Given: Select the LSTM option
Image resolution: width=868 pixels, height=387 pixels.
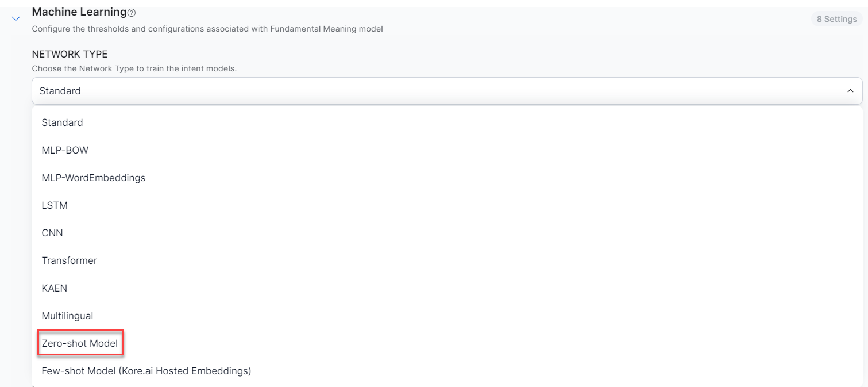Looking at the screenshot, I should [55, 205].
